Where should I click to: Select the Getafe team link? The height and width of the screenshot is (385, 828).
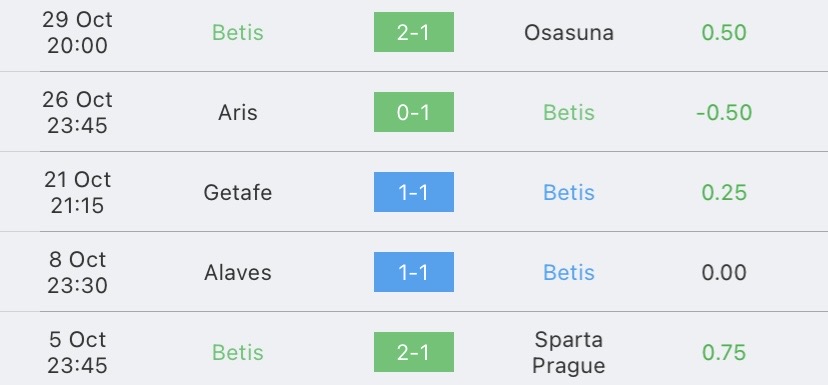point(238,192)
